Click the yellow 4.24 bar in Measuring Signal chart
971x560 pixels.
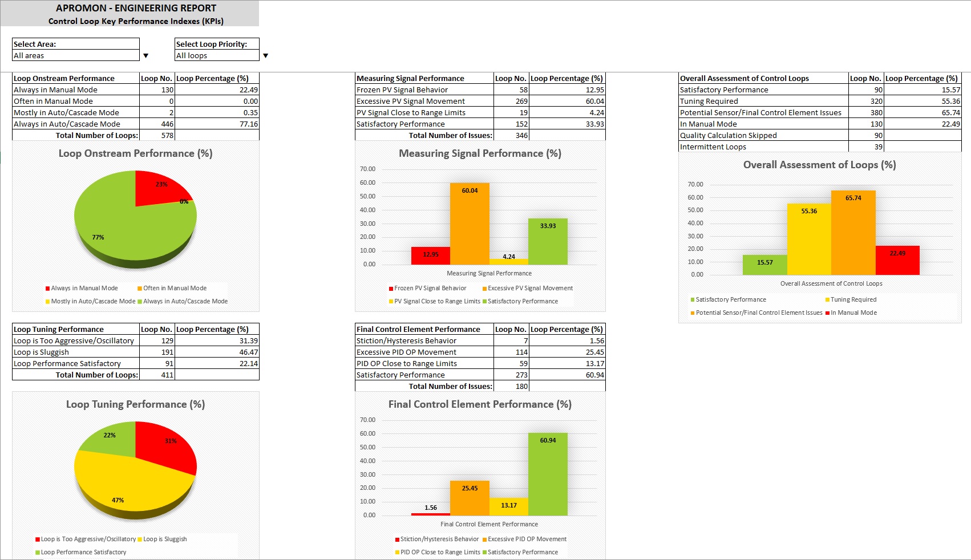point(509,262)
